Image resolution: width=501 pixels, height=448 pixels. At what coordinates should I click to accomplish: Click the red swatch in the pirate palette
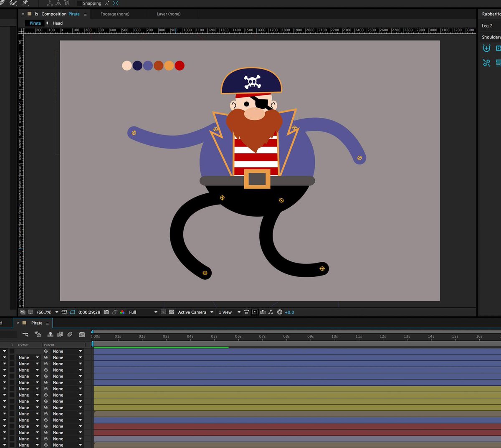[x=180, y=66]
